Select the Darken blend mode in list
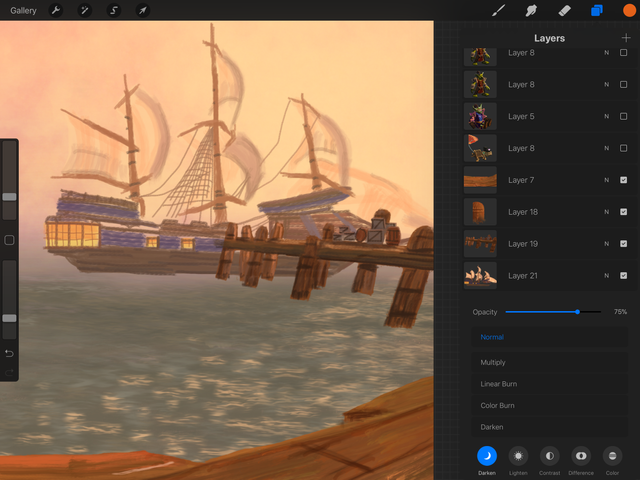Image resolution: width=640 pixels, height=480 pixels. coord(549,427)
